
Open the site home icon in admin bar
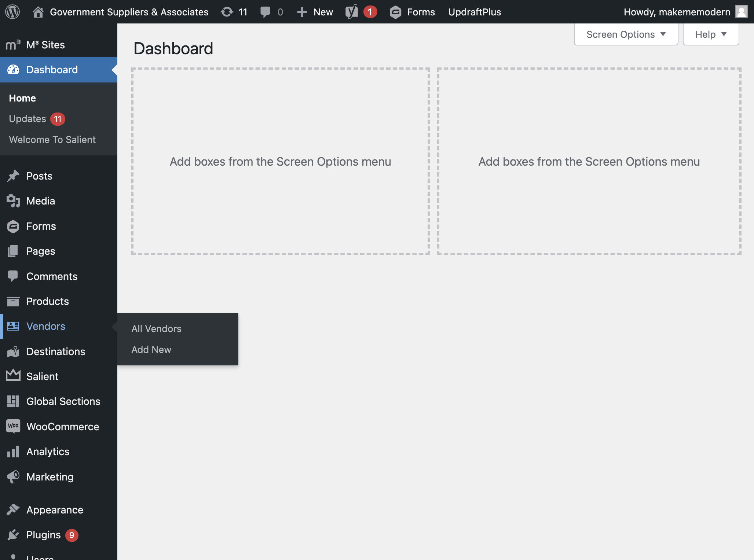[x=38, y=12]
